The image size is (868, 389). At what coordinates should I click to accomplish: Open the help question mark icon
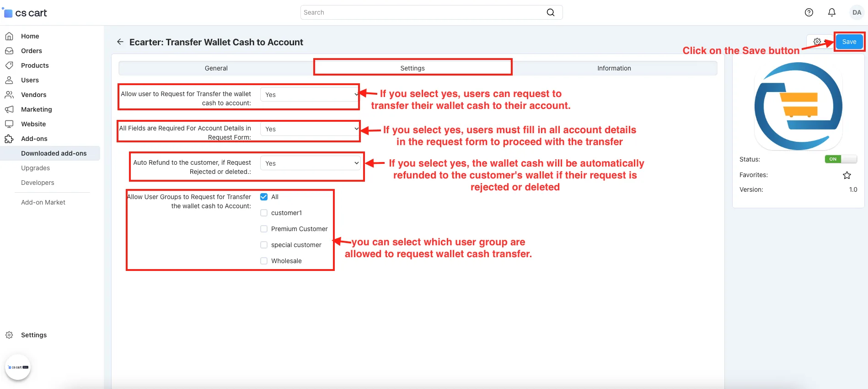tap(809, 12)
